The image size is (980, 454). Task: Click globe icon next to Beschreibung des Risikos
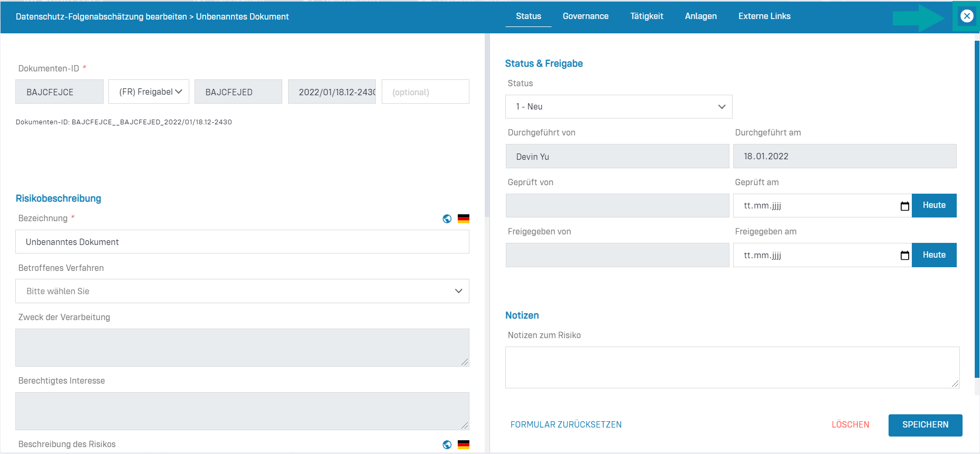(x=447, y=444)
